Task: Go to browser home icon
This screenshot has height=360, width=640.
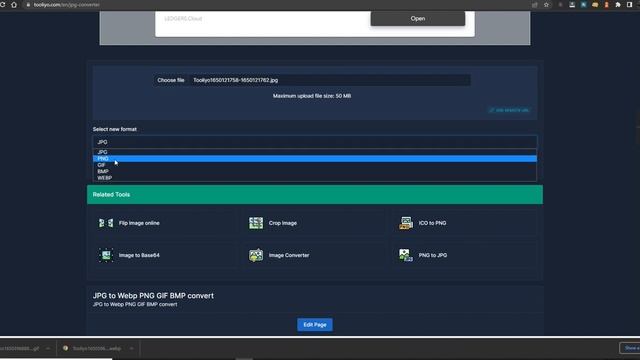Action: point(14,4)
